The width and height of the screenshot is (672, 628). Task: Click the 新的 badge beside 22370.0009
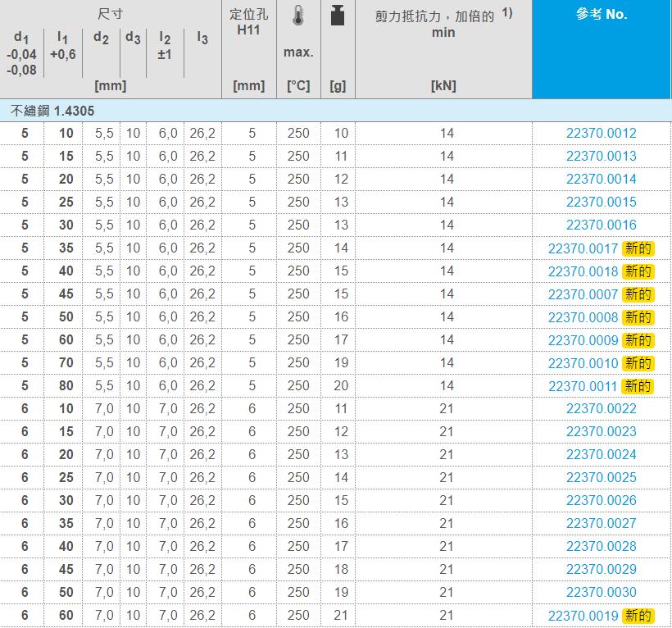click(x=638, y=340)
